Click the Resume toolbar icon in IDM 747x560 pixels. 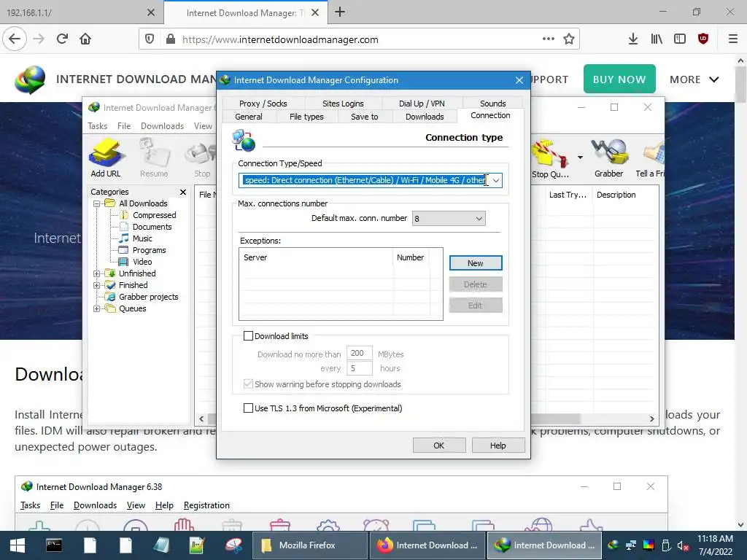(154, 158)
